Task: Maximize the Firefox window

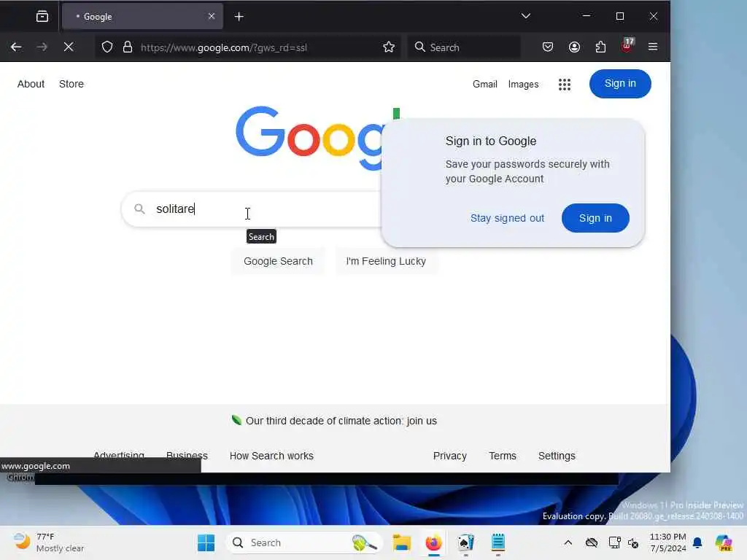Action: click(620, 16)
